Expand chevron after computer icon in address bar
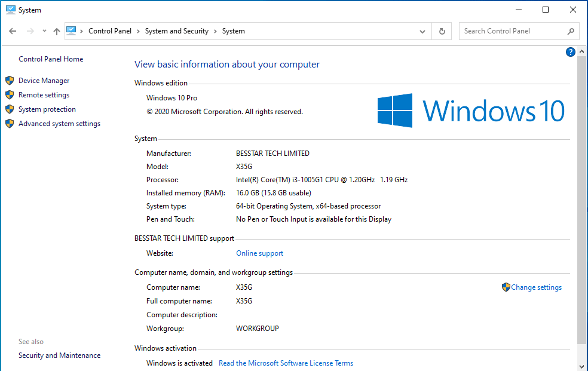Viewport: 588px width, 371px height. (81, 31)
